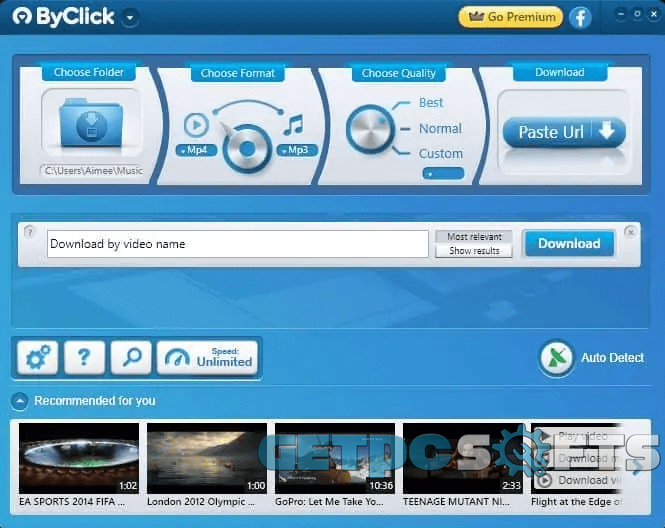Viewport: 665px width, 528px height.
Task: Click the search help question icon
Action: (29, 232)
